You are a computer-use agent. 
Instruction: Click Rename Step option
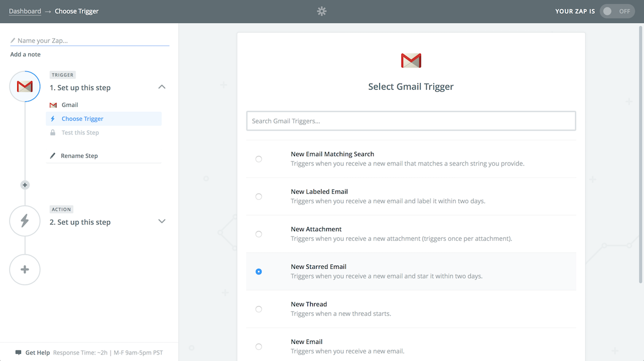(79, 156)
